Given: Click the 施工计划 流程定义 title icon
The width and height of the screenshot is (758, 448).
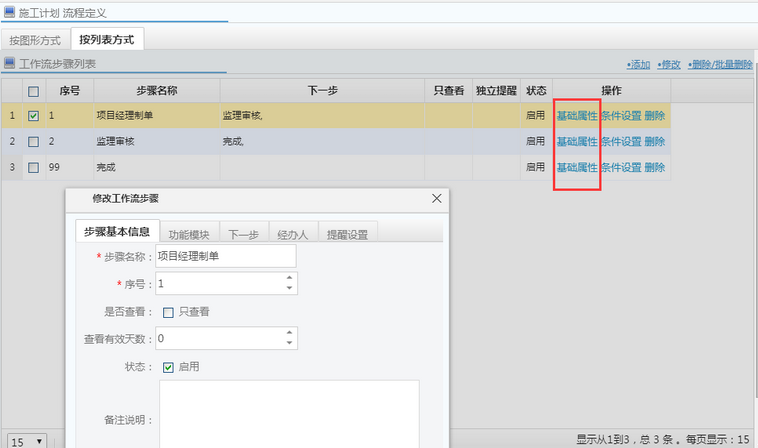Looking at the screenshot, I should point(9,12).
